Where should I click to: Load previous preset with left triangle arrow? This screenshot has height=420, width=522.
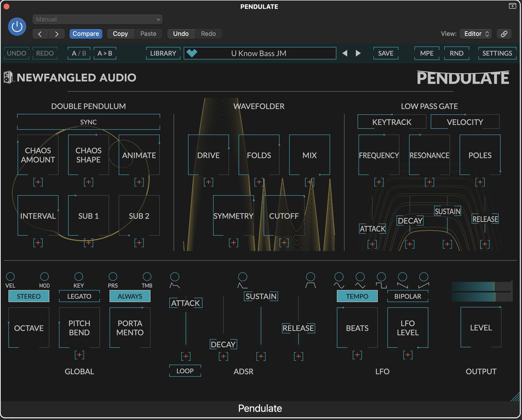(345, 53)
